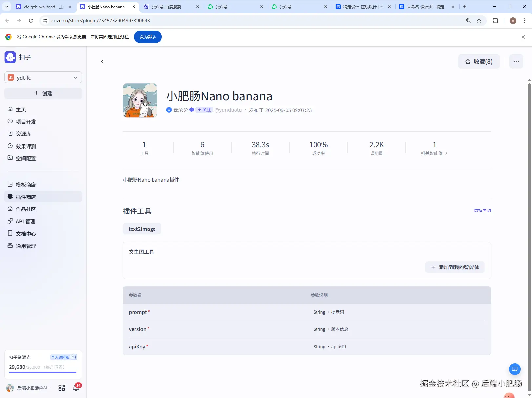
Task: Close the 小肥肠Nano banana tab
Action: click(134, 7)
